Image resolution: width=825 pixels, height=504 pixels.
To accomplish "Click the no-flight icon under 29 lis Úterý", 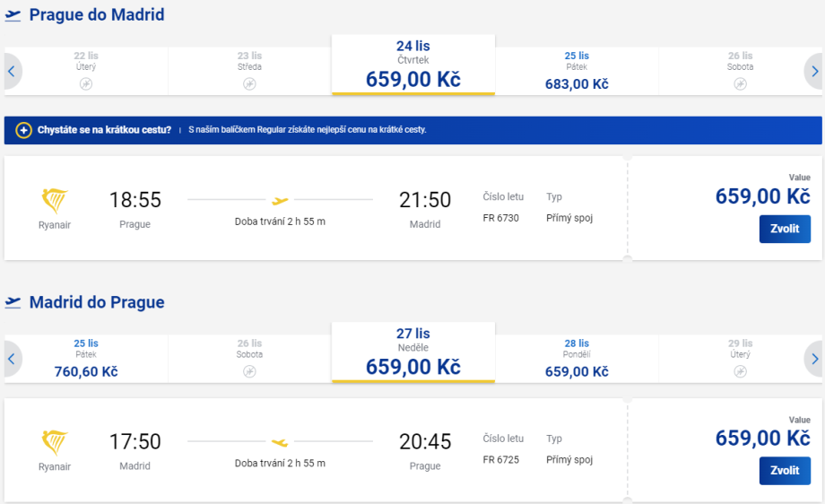I will 740,371.
